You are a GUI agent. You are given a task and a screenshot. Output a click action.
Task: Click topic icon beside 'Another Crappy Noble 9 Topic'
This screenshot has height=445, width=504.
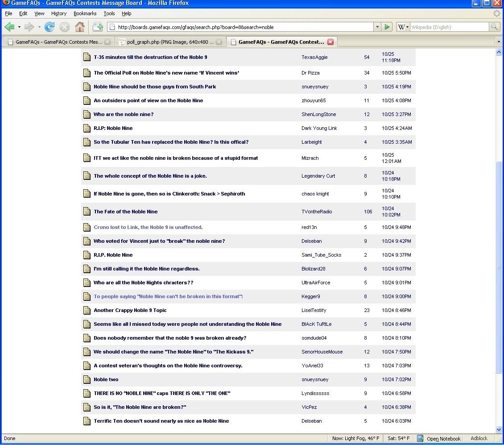(x=87, y=310)
